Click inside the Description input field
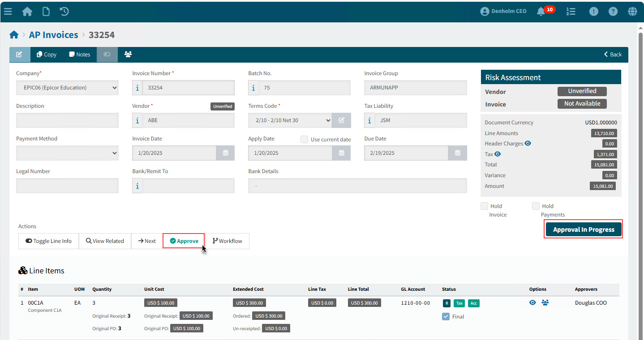 [x=67, y=120]
